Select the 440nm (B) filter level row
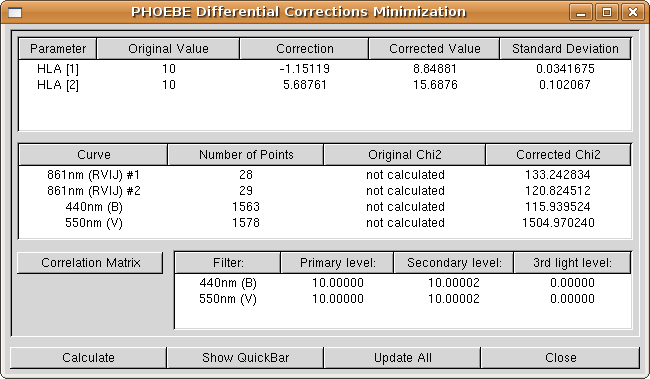The image size is (650, 379). (x=403, y=283)
